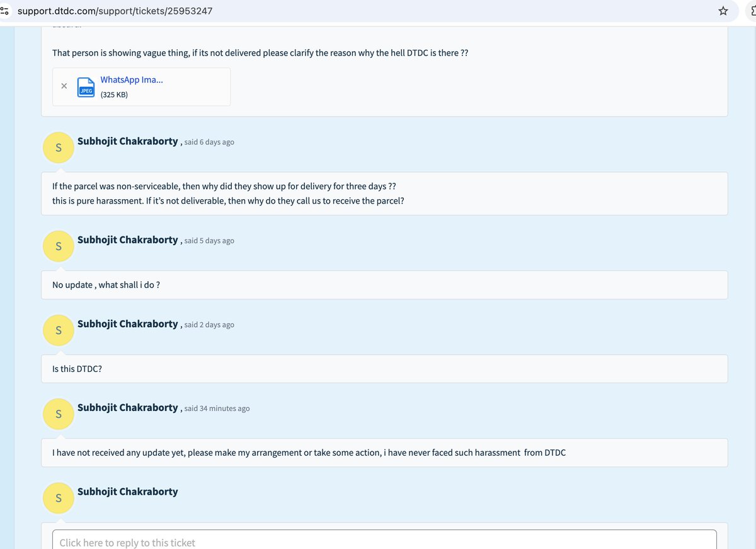This screenshot has width=756, height=549.
Task: Click avatar beside the 'said 2 days ago' comment
Action: tap(59, 330)
